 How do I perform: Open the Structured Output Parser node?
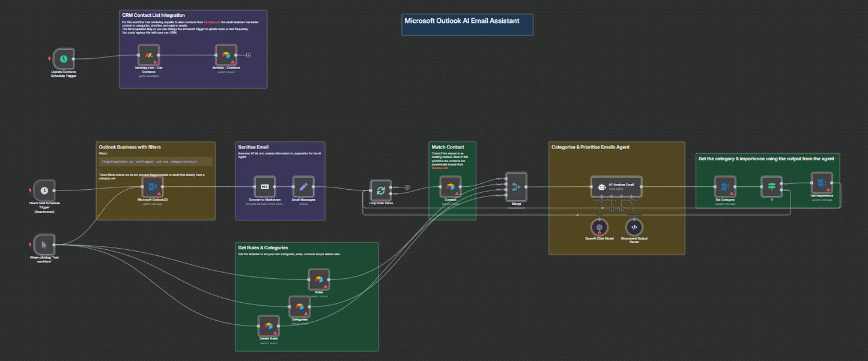[634, 227]
